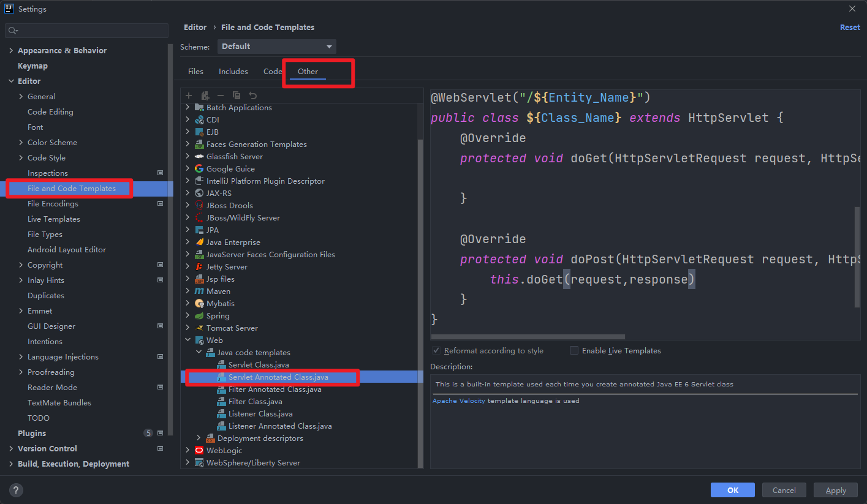
Task: Enable the Live Templates checkbox
Action: (574, 351)
